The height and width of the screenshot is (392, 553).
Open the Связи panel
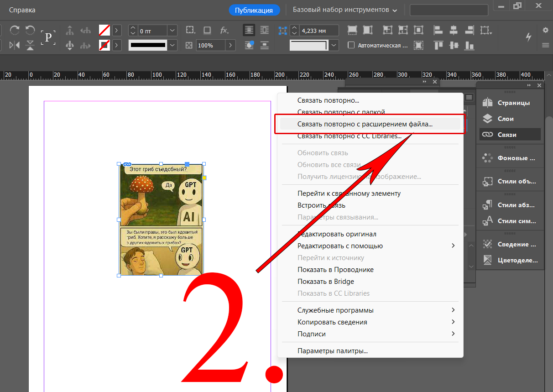pyautogui.click(x=510, y=135)
